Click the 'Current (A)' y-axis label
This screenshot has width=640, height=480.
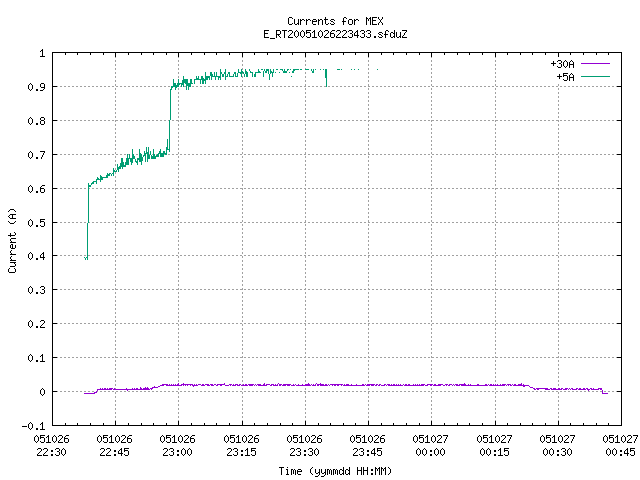pyautogui.click(x=12, y=240)
